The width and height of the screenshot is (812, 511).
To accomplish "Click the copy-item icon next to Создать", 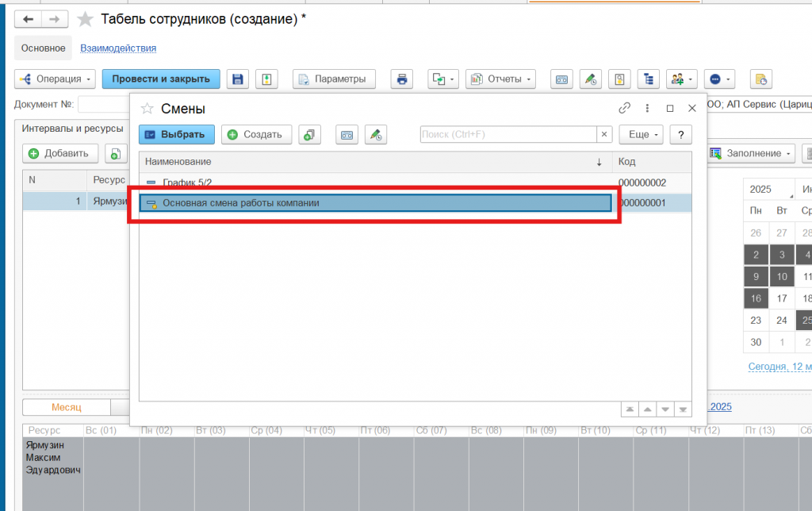I will [x=309, y=135].
